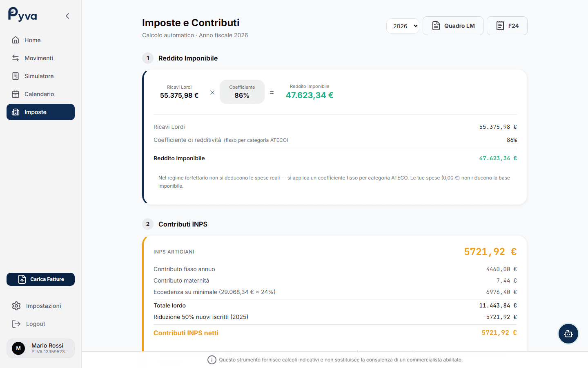Open the Movimenti section
This screenshot has width=588, height=368.
(38, 58)
